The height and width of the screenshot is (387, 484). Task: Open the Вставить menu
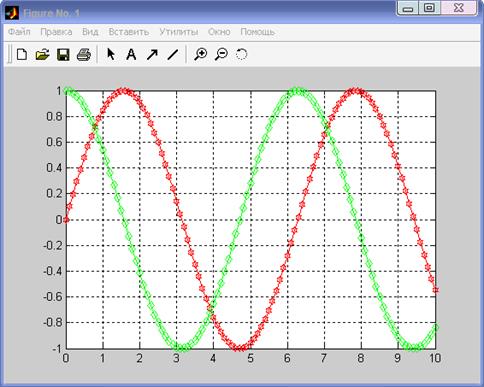click(129, 32)
